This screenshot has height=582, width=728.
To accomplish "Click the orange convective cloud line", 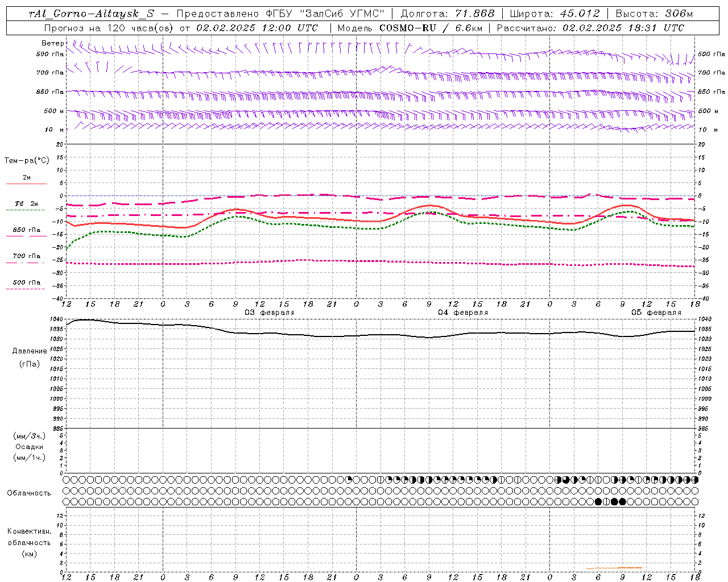I will (614, 568).
